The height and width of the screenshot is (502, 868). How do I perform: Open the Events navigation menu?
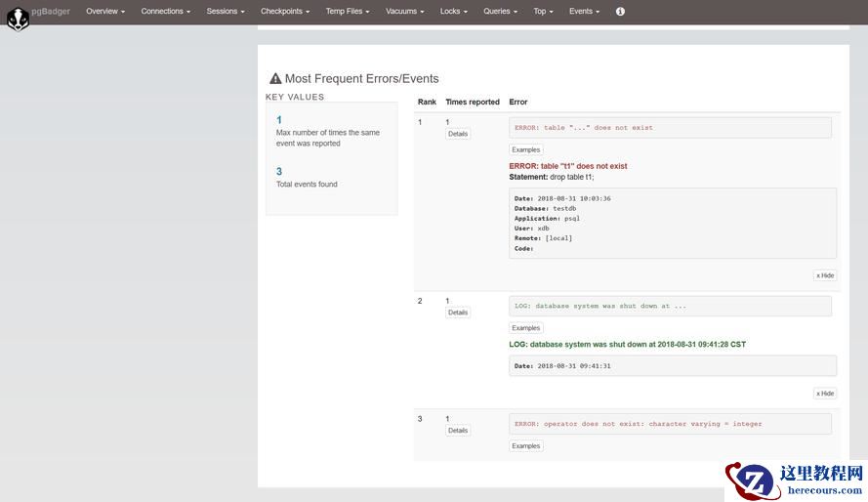pyautogui.click(x=585, y=12)
